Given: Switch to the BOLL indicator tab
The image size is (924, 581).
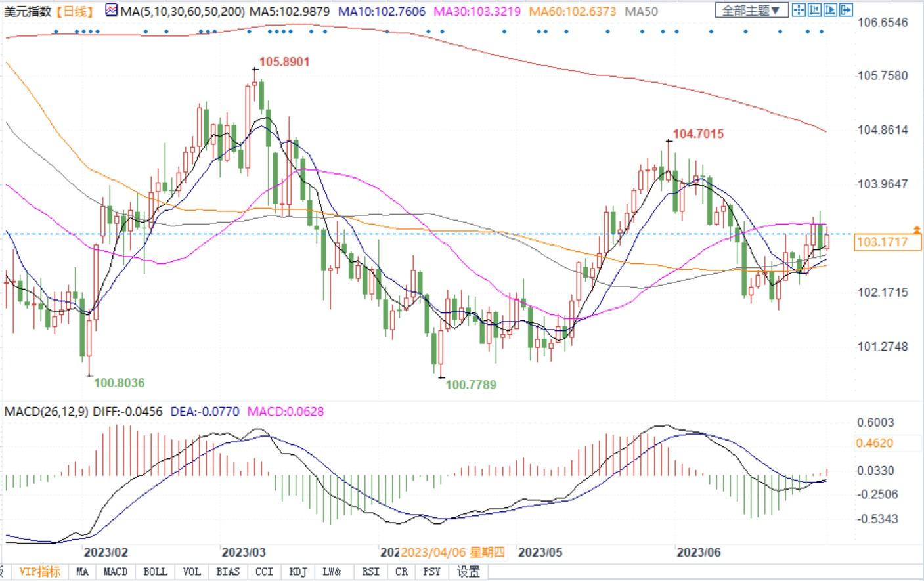Looking at the screenshot, I should [x=155, y=571].
